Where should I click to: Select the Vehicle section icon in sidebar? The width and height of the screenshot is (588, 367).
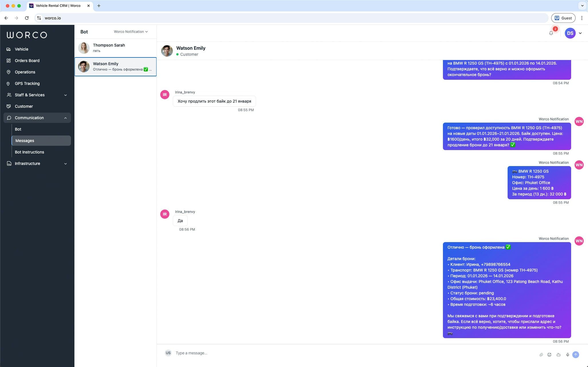pyautogui.click(x=9, y=49)
